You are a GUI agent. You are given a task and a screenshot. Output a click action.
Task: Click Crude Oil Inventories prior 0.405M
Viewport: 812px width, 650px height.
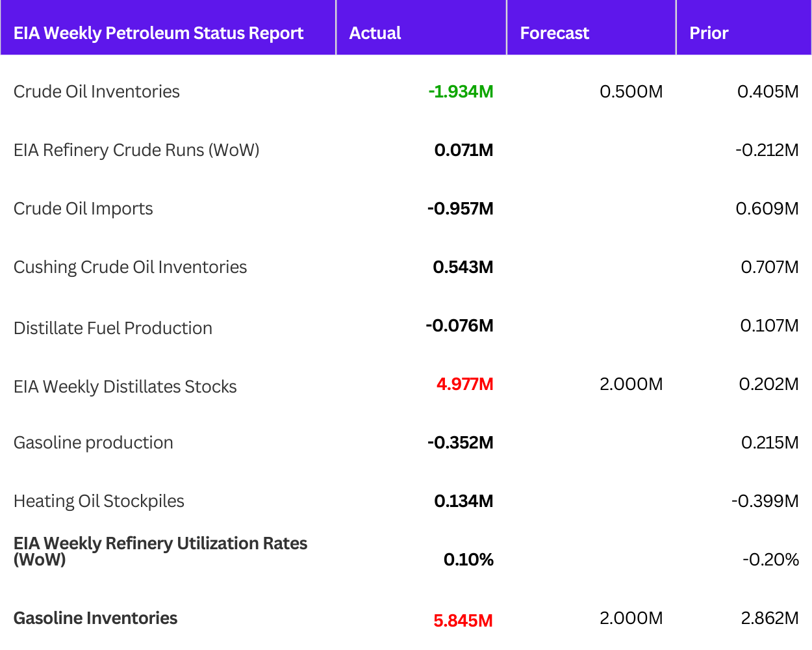pyautogui.click(x=768, y=92)
